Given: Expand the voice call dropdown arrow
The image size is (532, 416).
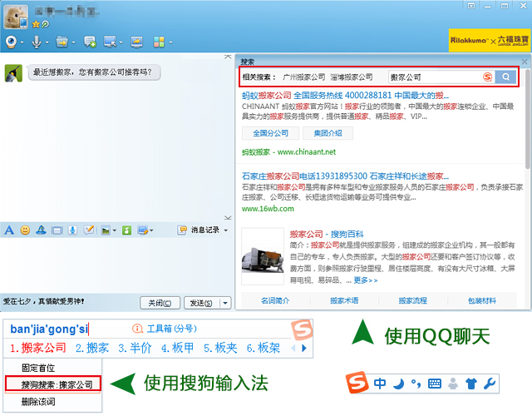Looking at the screenshot, I should click(47, 42).
